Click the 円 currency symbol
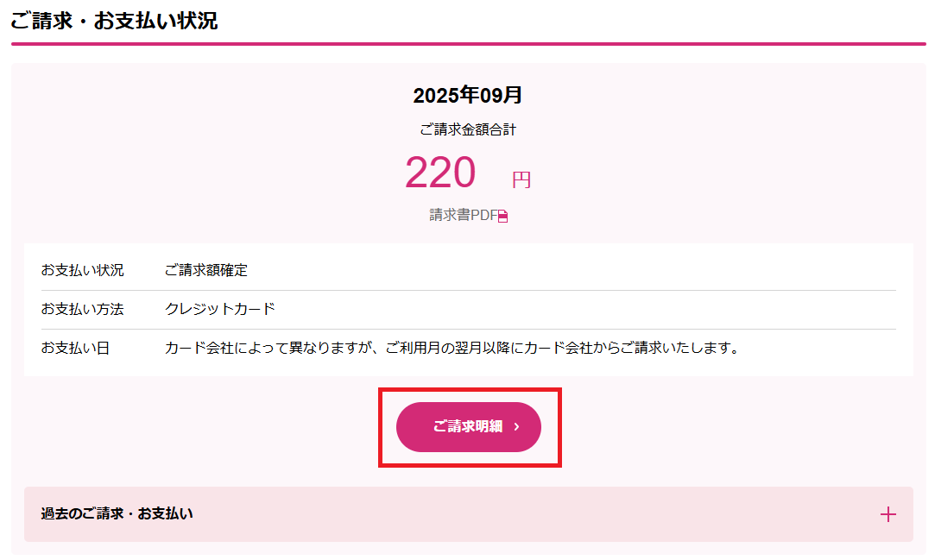The height and width of the screenshot is (560, 941). [x=521, y=180]
